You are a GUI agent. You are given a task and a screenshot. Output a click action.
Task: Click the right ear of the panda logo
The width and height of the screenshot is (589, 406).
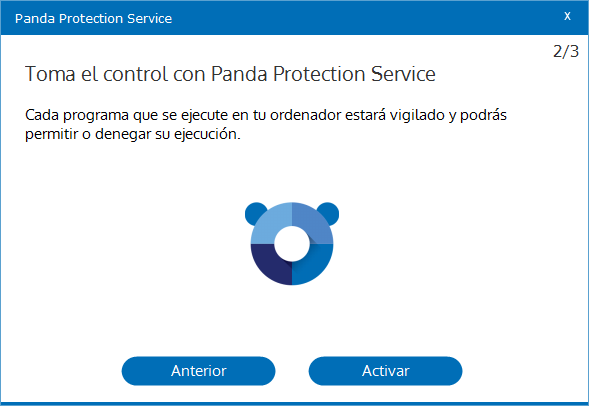point(330,213)
